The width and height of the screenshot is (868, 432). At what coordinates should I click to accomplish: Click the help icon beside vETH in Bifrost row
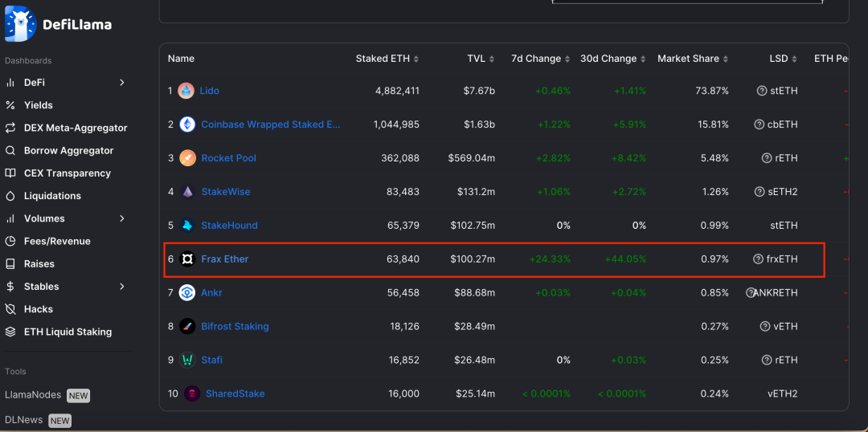point(765,326)
